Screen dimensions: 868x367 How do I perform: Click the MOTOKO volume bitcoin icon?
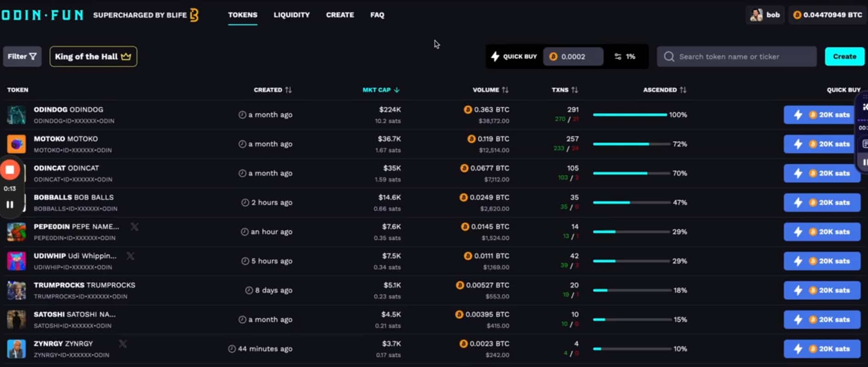pyautogui.click(x=471, y=139)
